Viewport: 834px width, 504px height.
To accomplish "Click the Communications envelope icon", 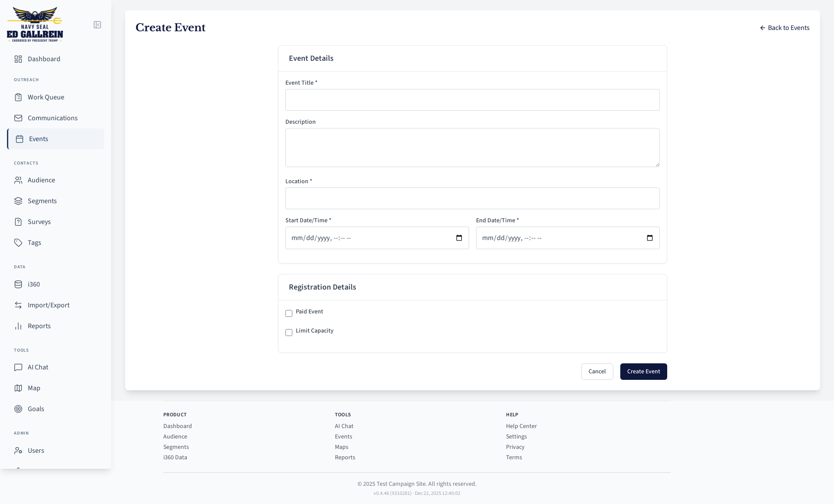I will (18, 118).
